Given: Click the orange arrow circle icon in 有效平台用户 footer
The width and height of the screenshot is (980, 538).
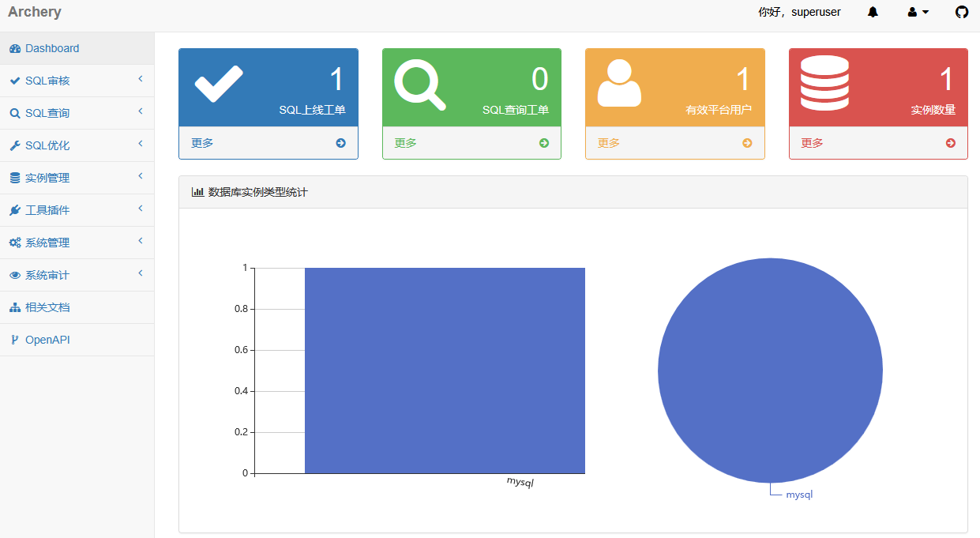Looking at the screenshot, I should 747,143.
